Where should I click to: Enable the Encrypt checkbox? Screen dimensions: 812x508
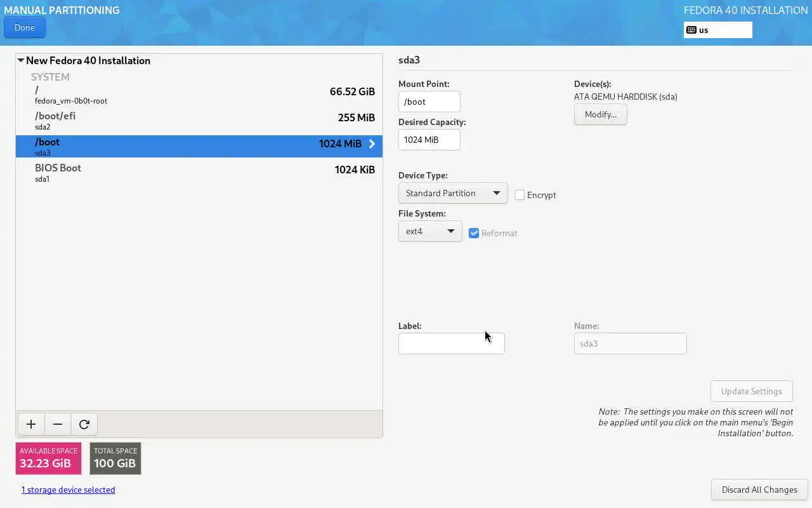click(x=520, y=195)
